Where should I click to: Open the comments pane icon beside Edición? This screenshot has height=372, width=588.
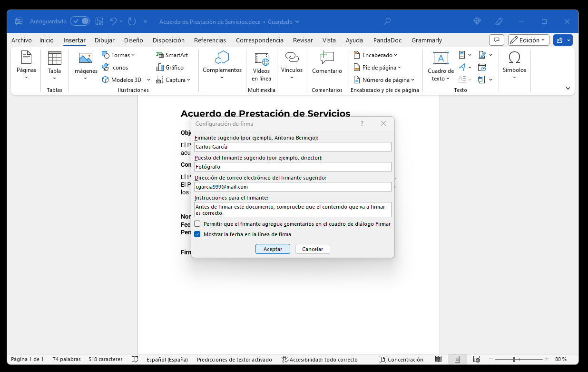coord(496,40)
